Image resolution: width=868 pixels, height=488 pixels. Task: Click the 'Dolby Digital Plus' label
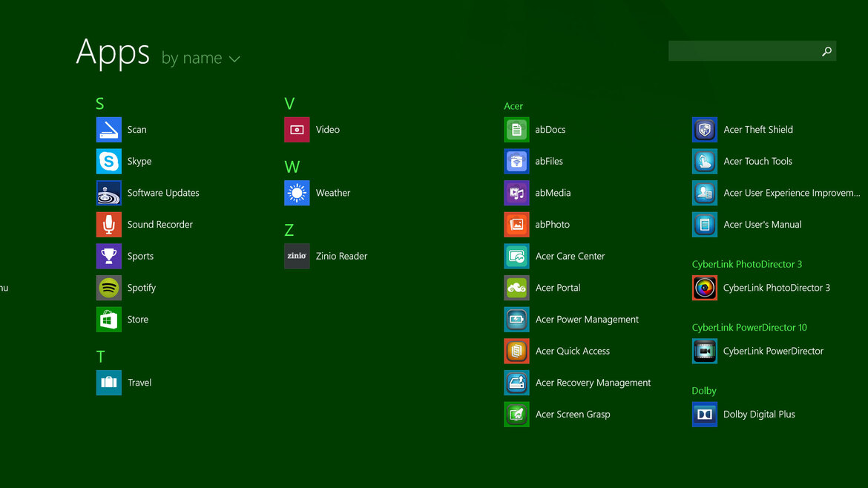tap(759, 414)
